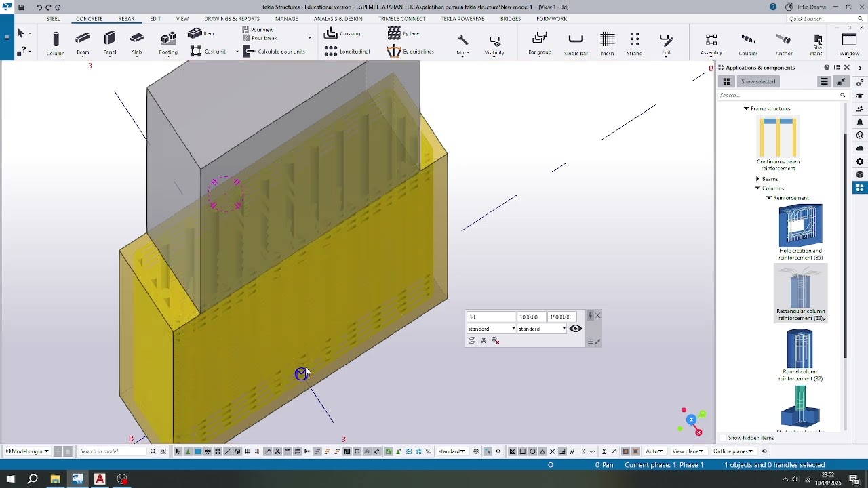Open the red A app on taskbar
The image size is (868, 488).
click(100, 479)
